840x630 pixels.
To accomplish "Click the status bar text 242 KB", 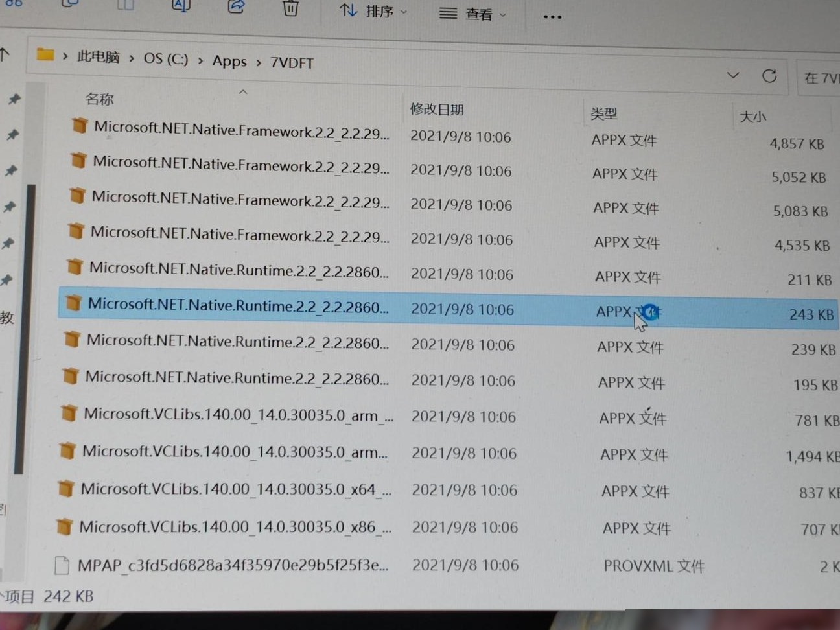I will [x=68, y=596].
